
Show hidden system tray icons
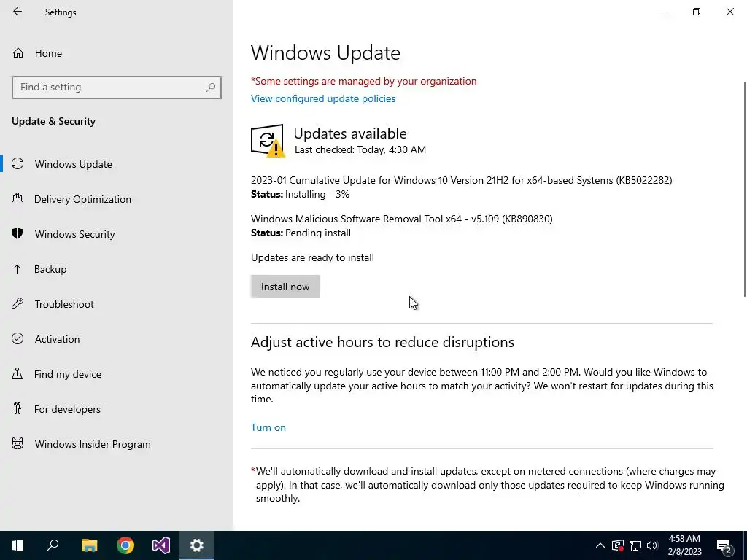600,545
